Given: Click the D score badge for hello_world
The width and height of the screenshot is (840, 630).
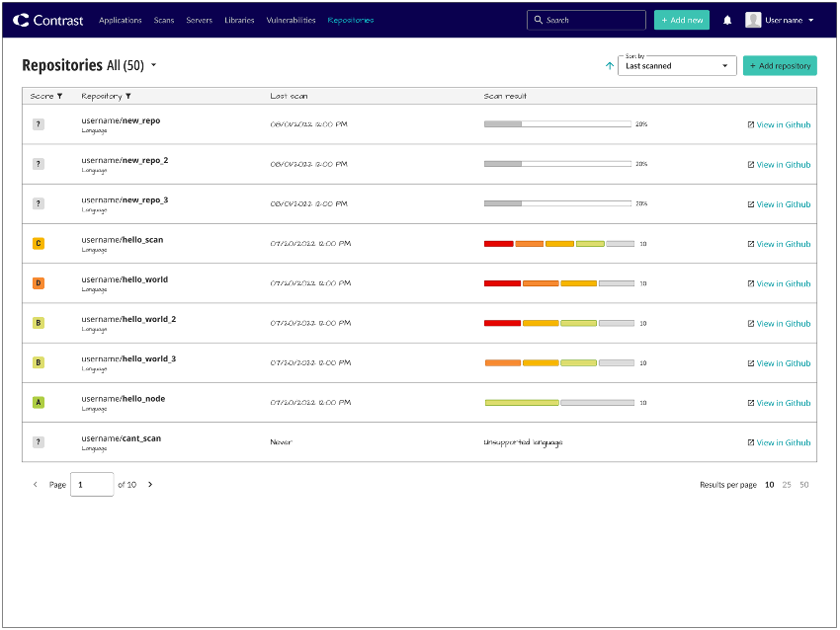Looking at the screenshot, I should pos(38,283).
